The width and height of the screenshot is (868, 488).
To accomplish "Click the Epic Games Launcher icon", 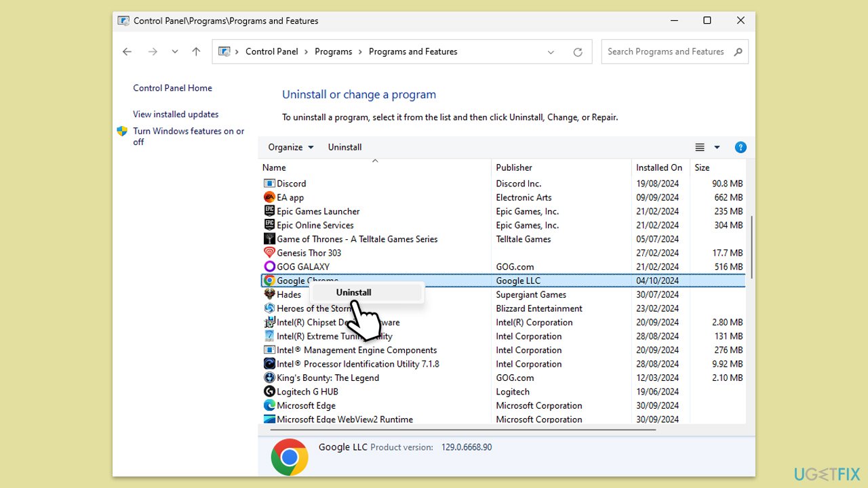I will point(269,211).
